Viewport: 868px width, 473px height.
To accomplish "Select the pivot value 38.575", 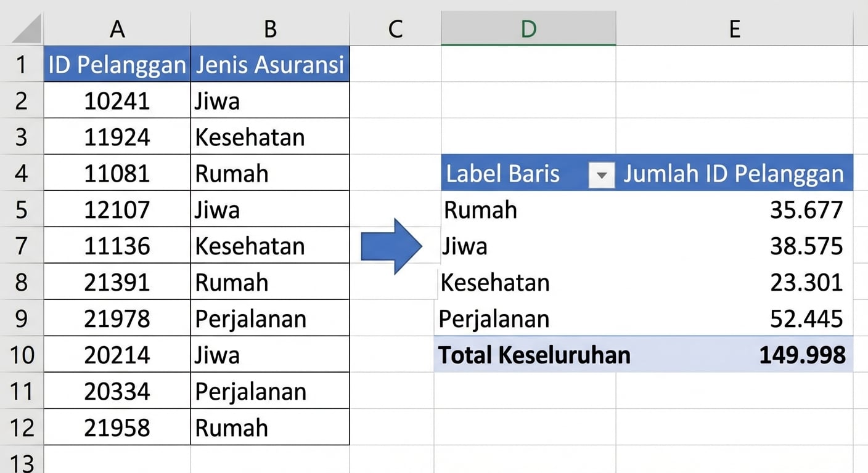I will point(806,246).
